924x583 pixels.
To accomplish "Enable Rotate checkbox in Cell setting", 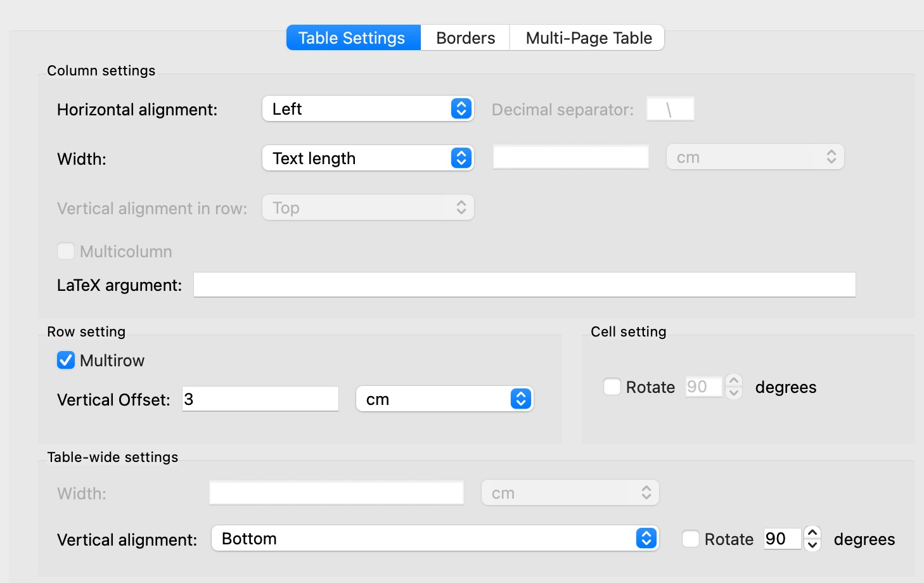I will click(x=612, y=387).
